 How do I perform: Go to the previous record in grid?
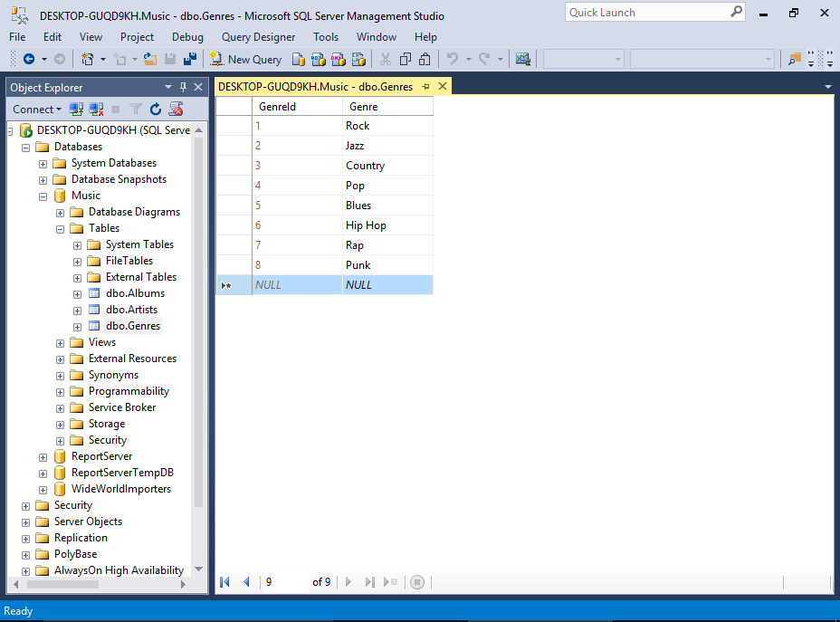[x=246, y=582]
